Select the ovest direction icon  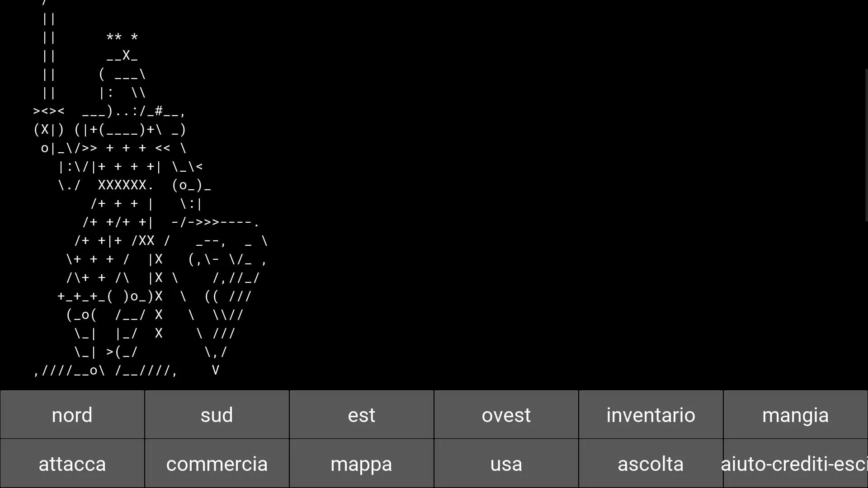tap(506, 415)
